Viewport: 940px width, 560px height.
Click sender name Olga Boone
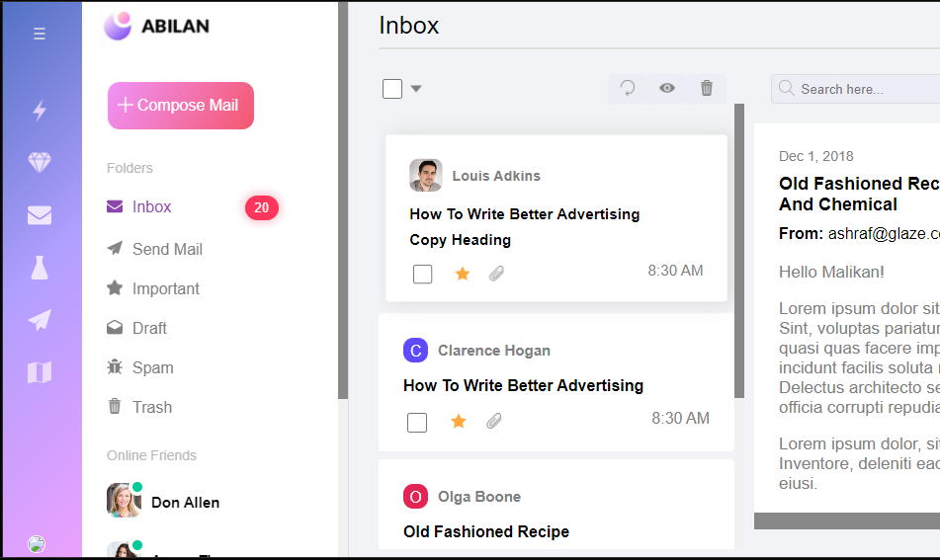[x=479, y=497]
